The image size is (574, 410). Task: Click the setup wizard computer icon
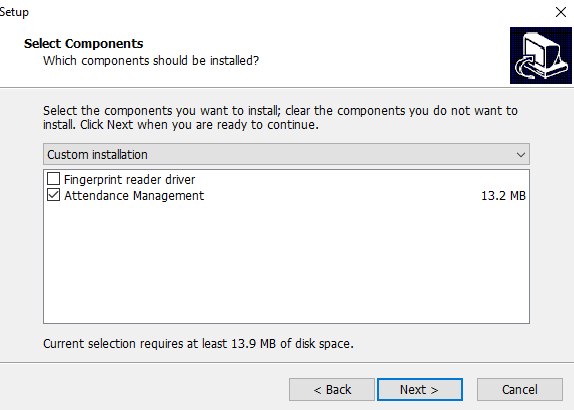541,55
